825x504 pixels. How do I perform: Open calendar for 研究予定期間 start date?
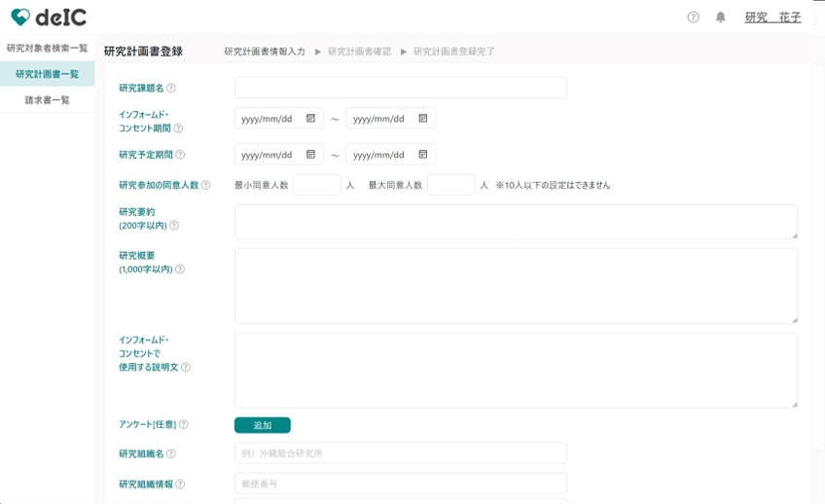[x=311, y=154]
